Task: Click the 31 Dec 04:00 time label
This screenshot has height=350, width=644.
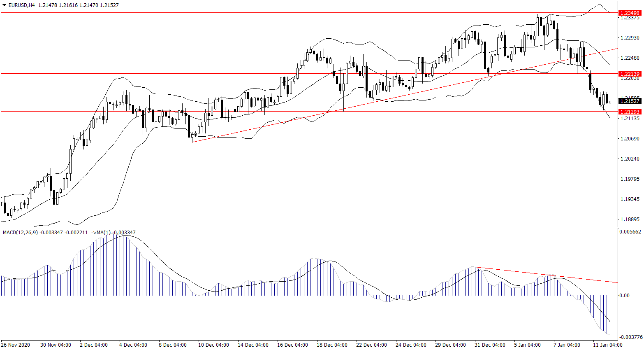Action: [490, 345]
